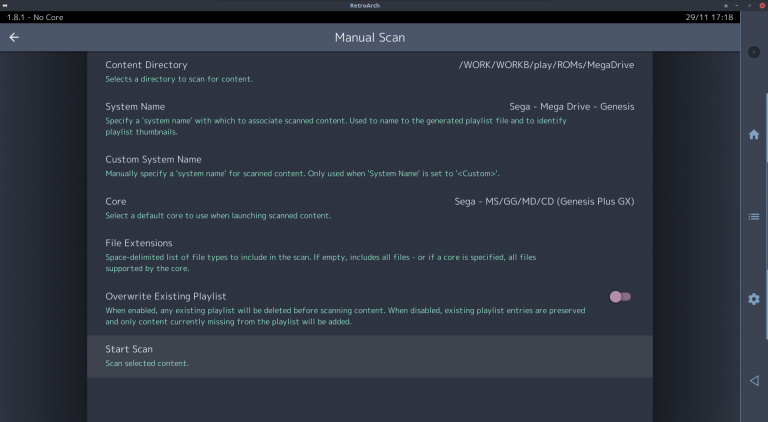768x422 pixels.
Task: Toggle Overwrite Existing Playlist switch
Action: (x=620, y=297)
